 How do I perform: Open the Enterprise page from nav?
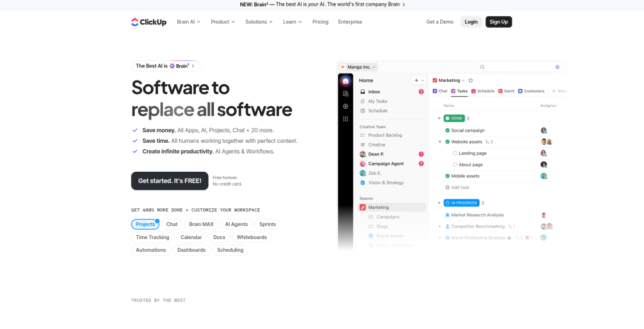(x=350, y=22)
